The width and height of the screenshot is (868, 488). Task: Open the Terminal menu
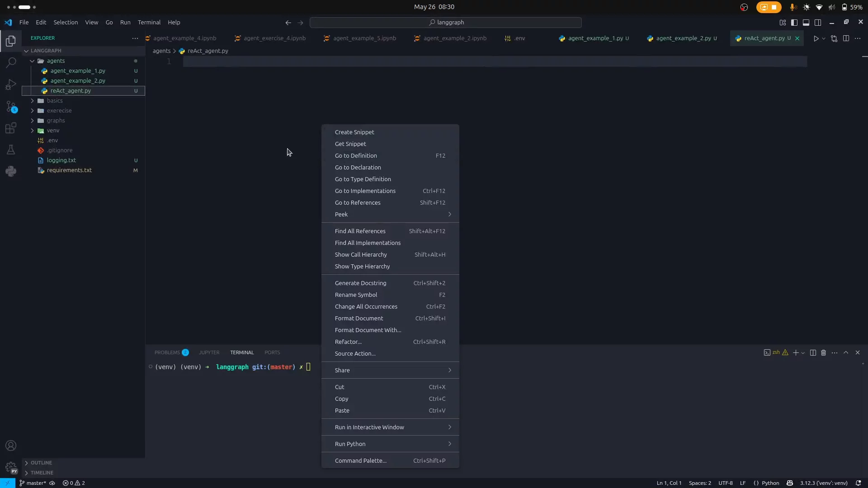(x=149, y=23)
